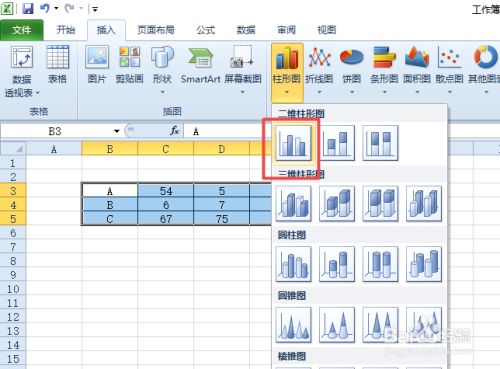Expand the 屏幕截图 dropdown arrow
This screenshot has height=369, width=500.
[243, 92]
